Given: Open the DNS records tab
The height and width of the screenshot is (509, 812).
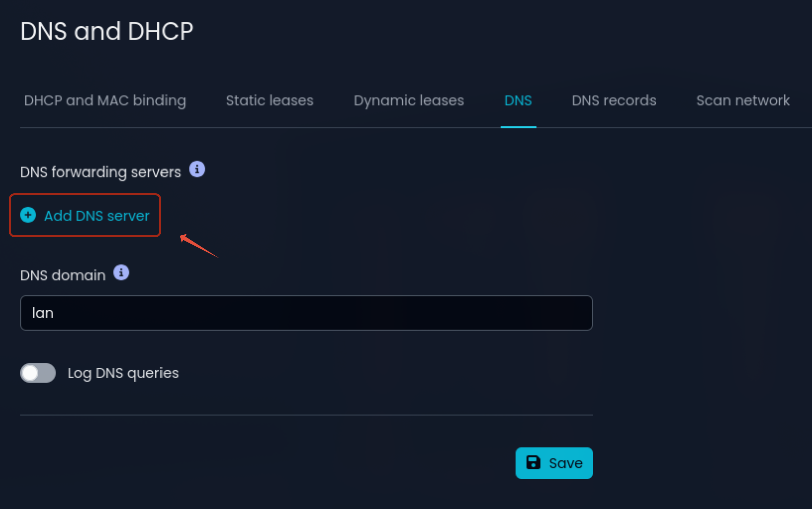Looking at the screenshot, I should click(614, 100).
